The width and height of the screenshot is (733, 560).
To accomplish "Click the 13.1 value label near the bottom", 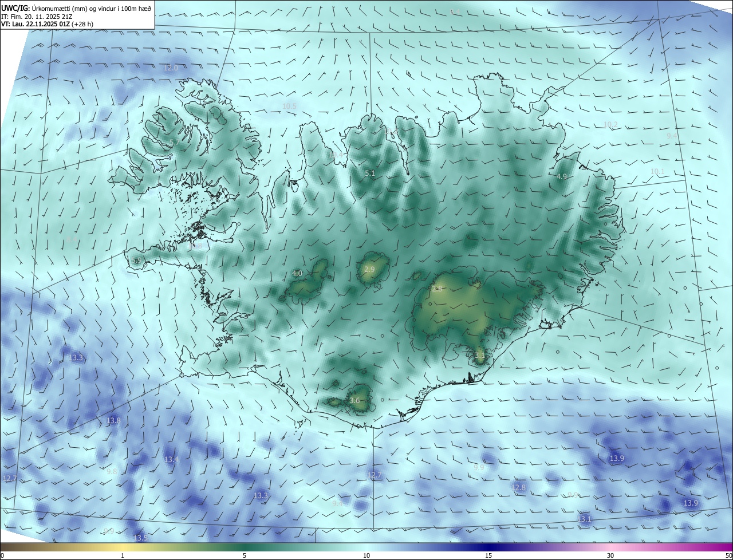I will (584, 519).
